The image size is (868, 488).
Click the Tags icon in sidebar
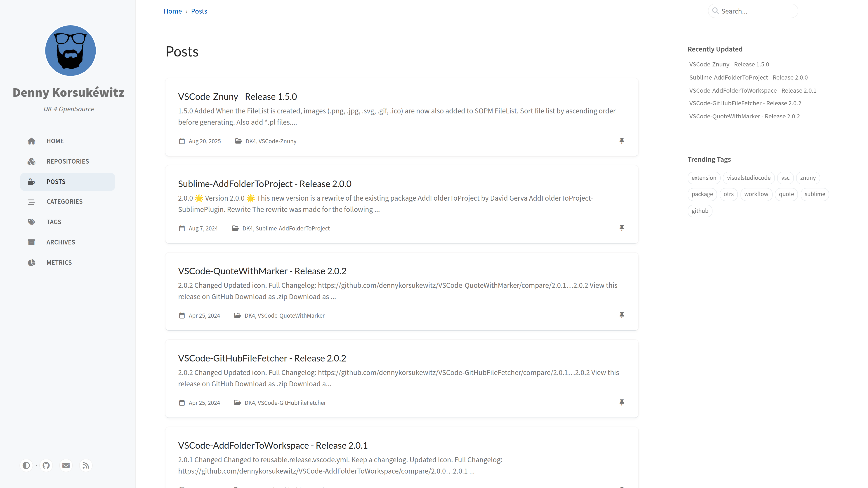pyautogui.click(x=31, y=222)
